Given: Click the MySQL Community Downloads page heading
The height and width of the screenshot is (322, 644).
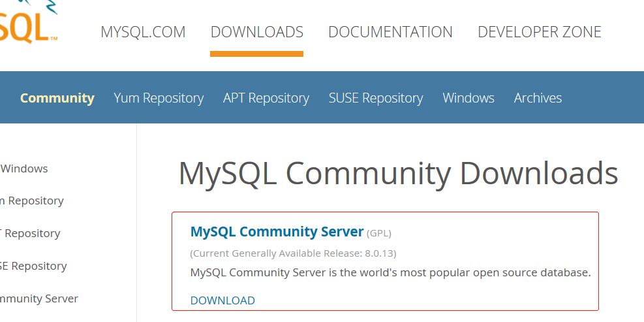Looking at the screenshot, I should [398, 174].
